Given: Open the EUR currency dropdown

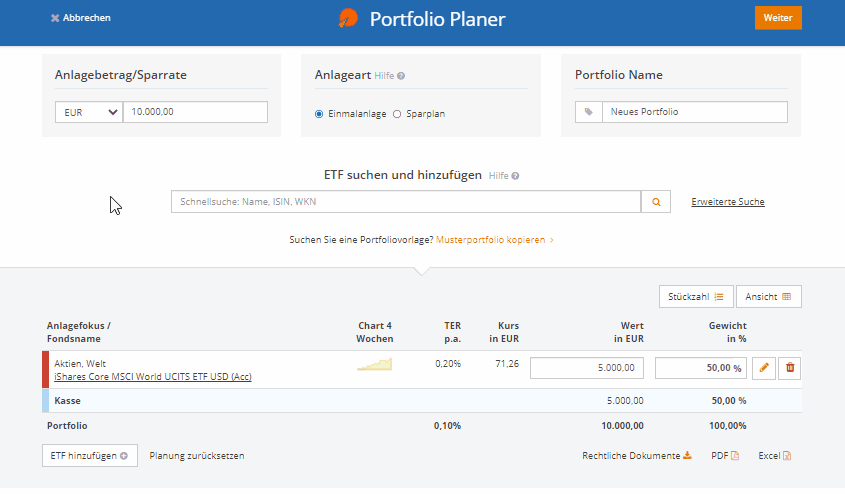Looking at the screenshot, I should pos(89,112).
